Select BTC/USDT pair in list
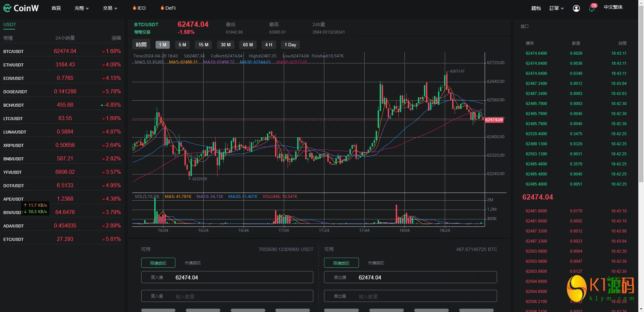Viewport: 644px width, 312px height. pos(62,51)
